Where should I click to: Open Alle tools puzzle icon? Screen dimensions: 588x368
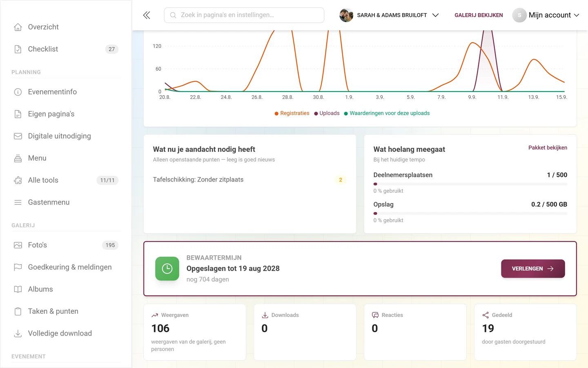(x=18, y=180)
